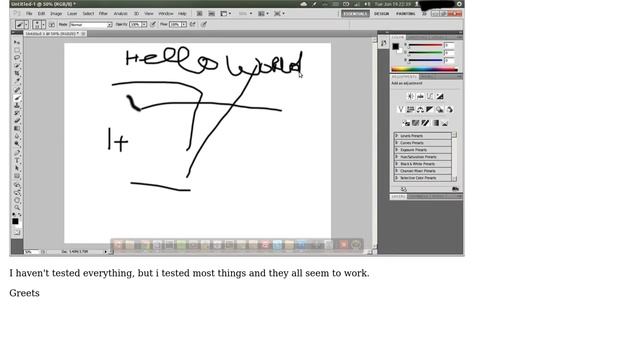The height and width of the screenshot is (360, 640).
Task: Select the Brush tool in toolbox
Action: point(17,98)
